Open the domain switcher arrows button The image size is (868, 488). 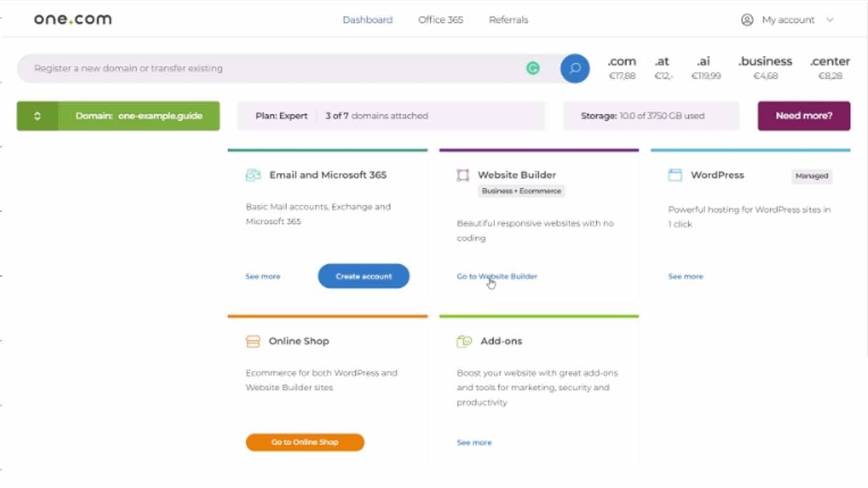pos(37,116)
